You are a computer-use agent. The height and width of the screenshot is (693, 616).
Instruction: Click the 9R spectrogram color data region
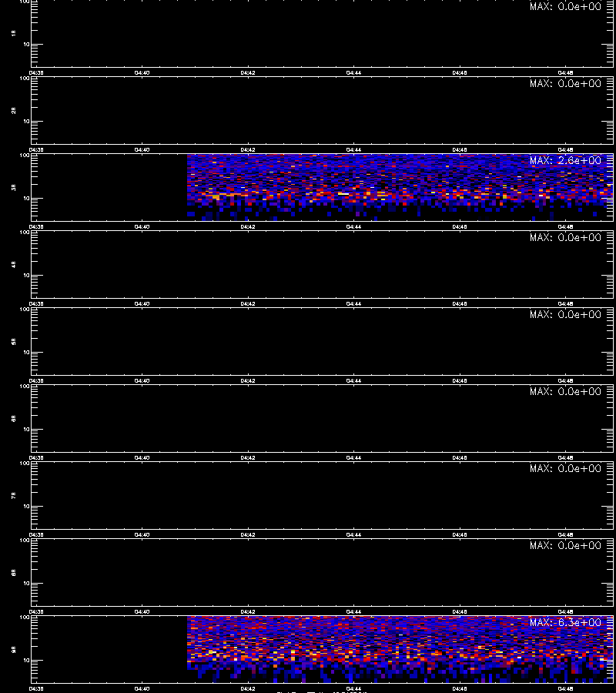[x=400, y=649]
